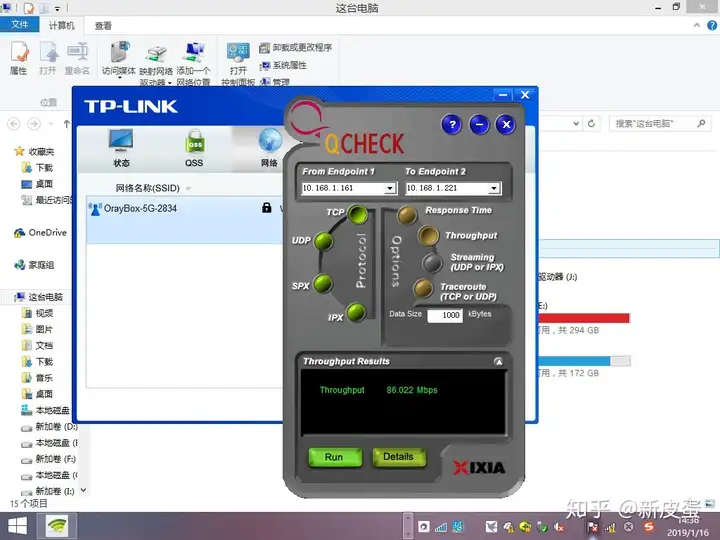Select the OrayBox-5G-2834 network entry
The width and height of the screenshot is (720, 540).
tap(185, 219)
